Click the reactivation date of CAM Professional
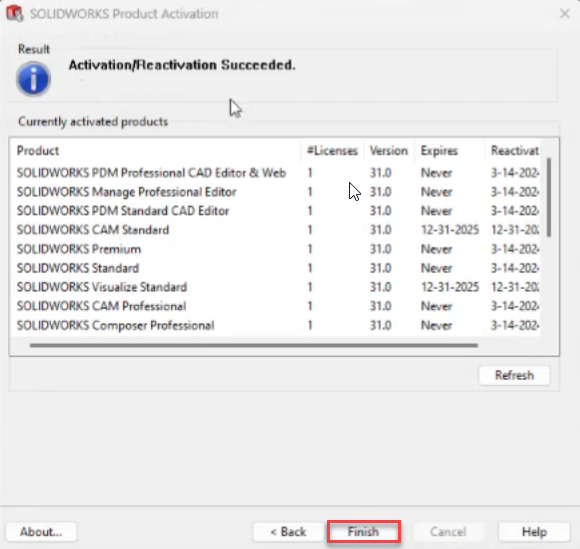Screen dimensions: 580x549 tap(515, 306)
